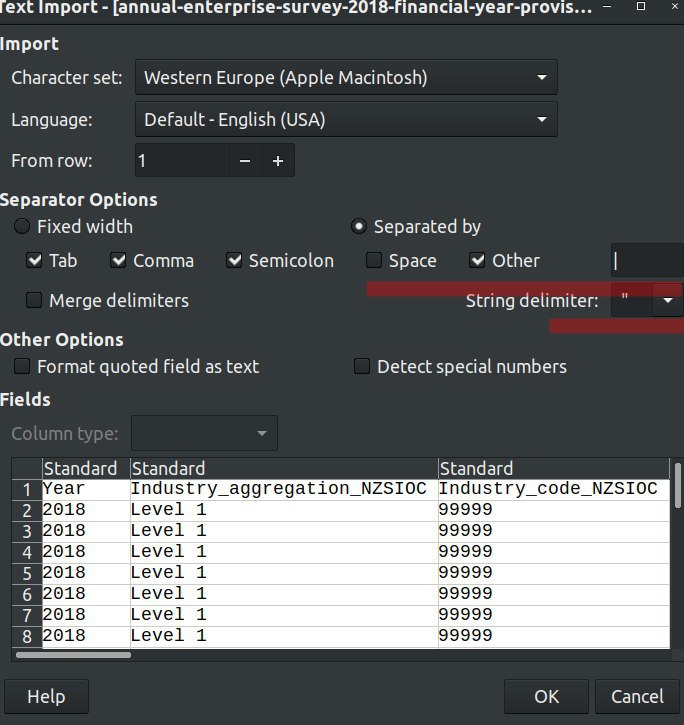Select the Standard header above Industry_aggregation_NZSIOC
Image resolution: width=684 pixels, height=725 pixels.
[284, 468]
